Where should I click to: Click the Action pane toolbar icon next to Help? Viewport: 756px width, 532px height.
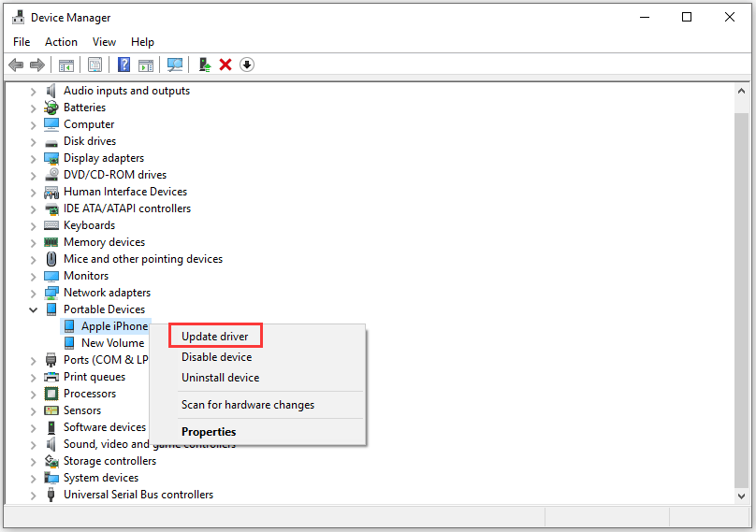pos(146,65)
